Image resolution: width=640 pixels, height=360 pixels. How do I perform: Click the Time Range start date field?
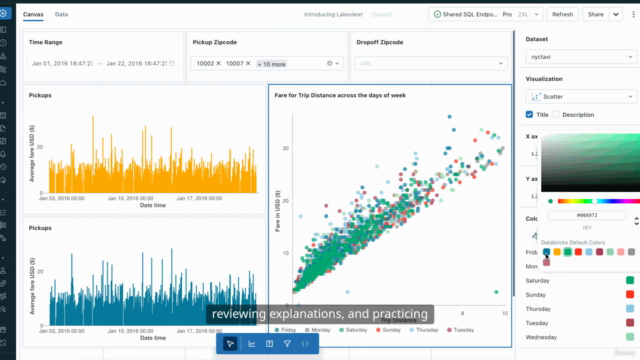62,63
